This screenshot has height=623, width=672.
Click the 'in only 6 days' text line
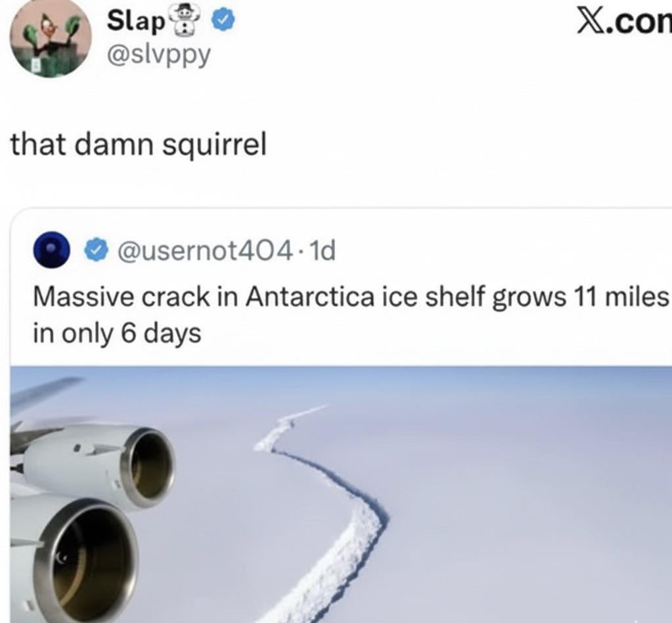pos(118,333)
